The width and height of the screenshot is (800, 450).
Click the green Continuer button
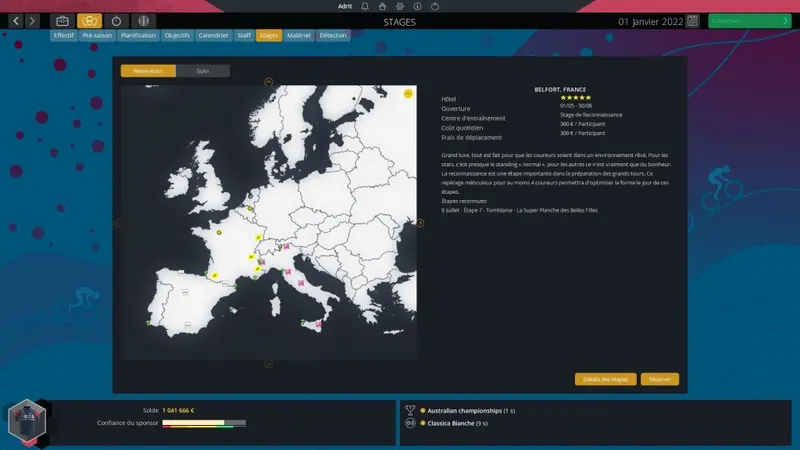point(748,20)
